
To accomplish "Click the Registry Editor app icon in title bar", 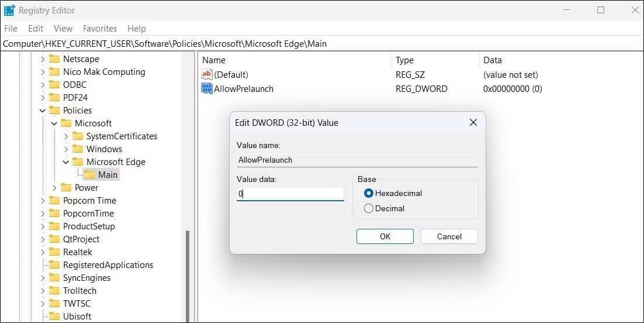I will tap(9, 11).
